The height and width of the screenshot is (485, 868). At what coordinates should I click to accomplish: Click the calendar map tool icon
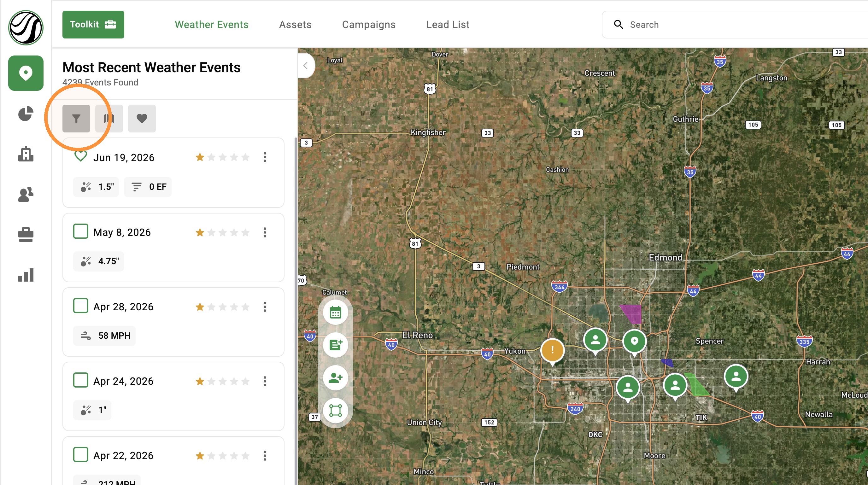click(x=335, y=312)
